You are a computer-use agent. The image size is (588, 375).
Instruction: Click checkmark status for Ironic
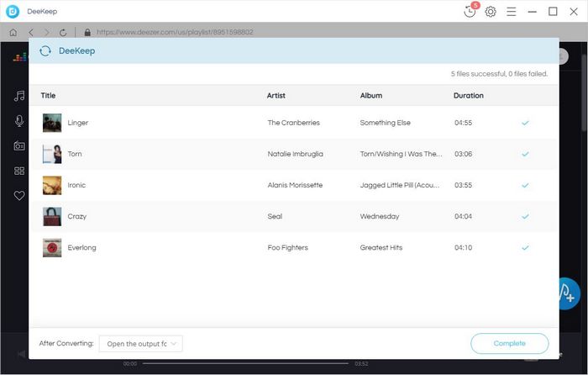[525, 185]
